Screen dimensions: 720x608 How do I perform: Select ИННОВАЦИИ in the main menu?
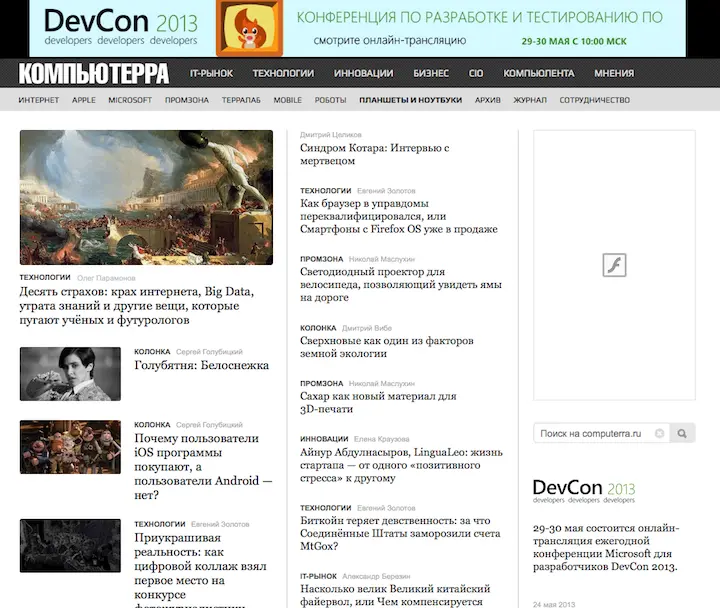tap(364, 73)
